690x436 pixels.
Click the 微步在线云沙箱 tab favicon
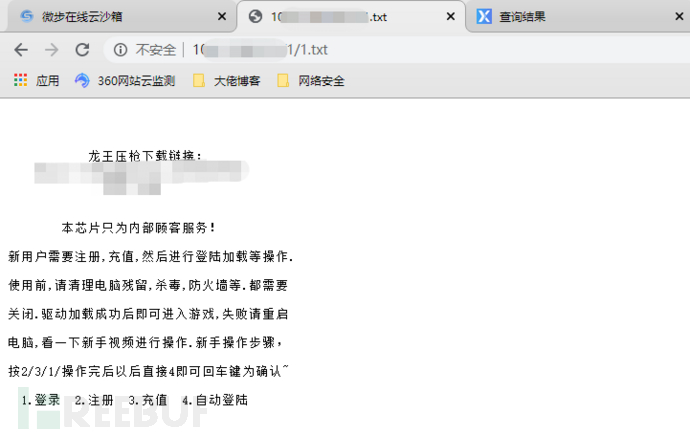point(27,17)
